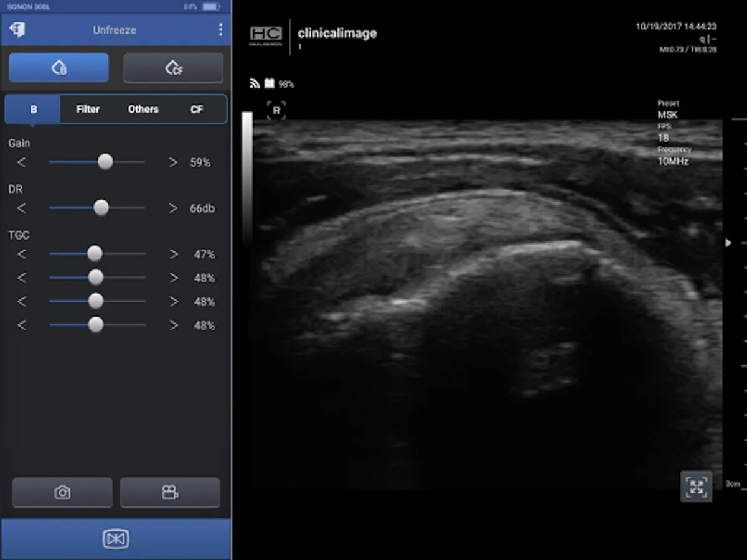Screen dimensions: 747x560
Task: Click the 47% TGC slider handle
Action: [95, 254]
